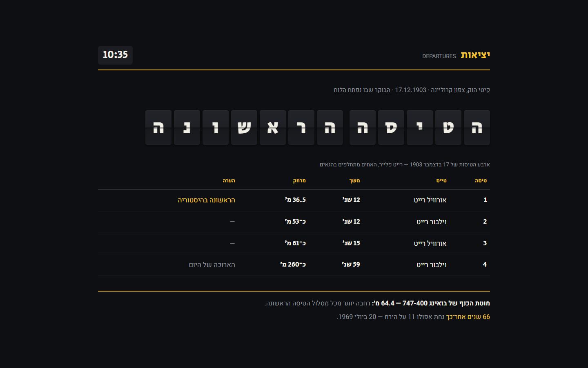Click the 66 שנים אחר־כך highlighted text

pyautogui.click(x=468, y=317)
